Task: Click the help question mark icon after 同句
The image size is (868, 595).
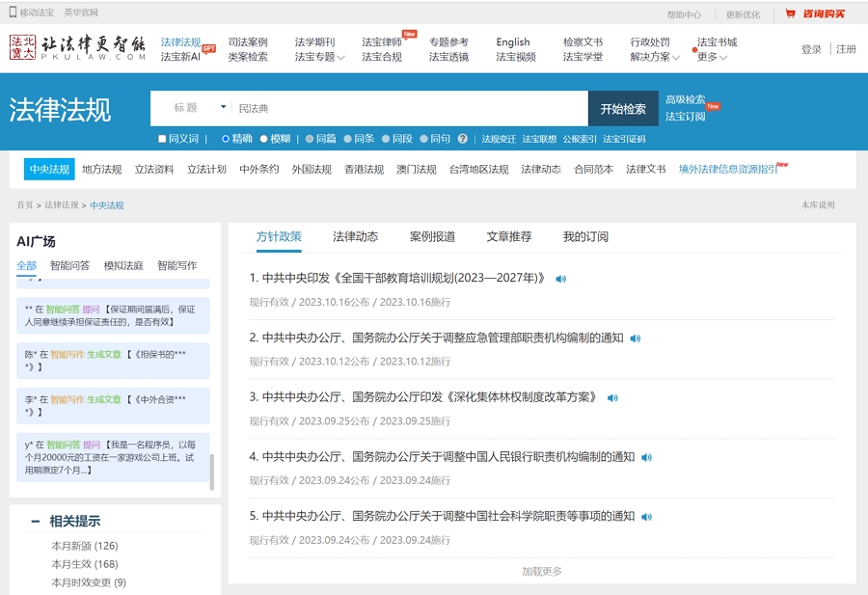Action: click(x=463, y=139)
